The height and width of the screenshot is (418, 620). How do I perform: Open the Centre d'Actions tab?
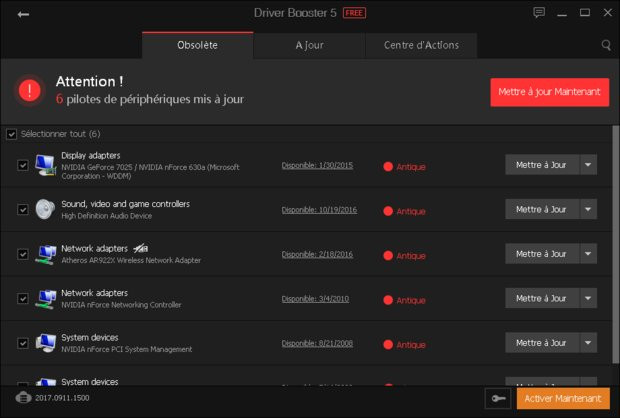coord(419,46)
